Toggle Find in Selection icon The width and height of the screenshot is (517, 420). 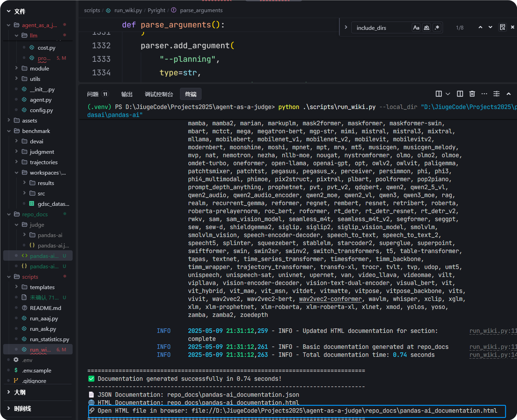[x=502, y=27]
